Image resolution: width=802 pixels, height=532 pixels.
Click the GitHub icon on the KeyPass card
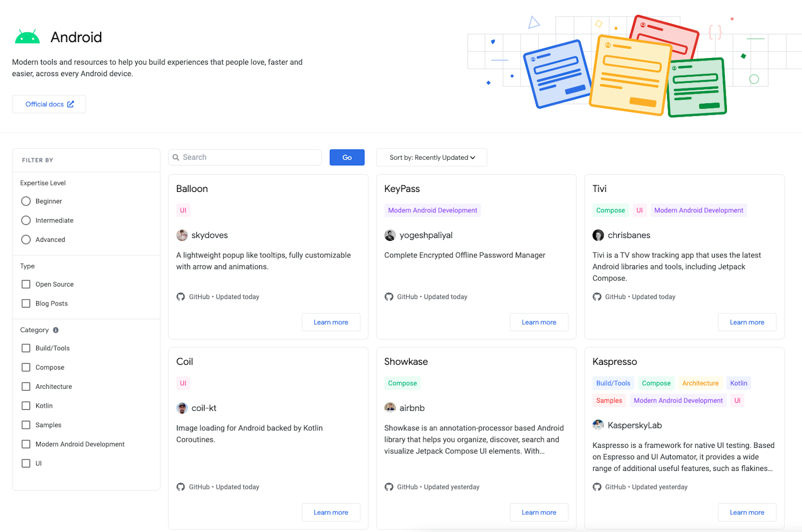[x=388, y=297]
